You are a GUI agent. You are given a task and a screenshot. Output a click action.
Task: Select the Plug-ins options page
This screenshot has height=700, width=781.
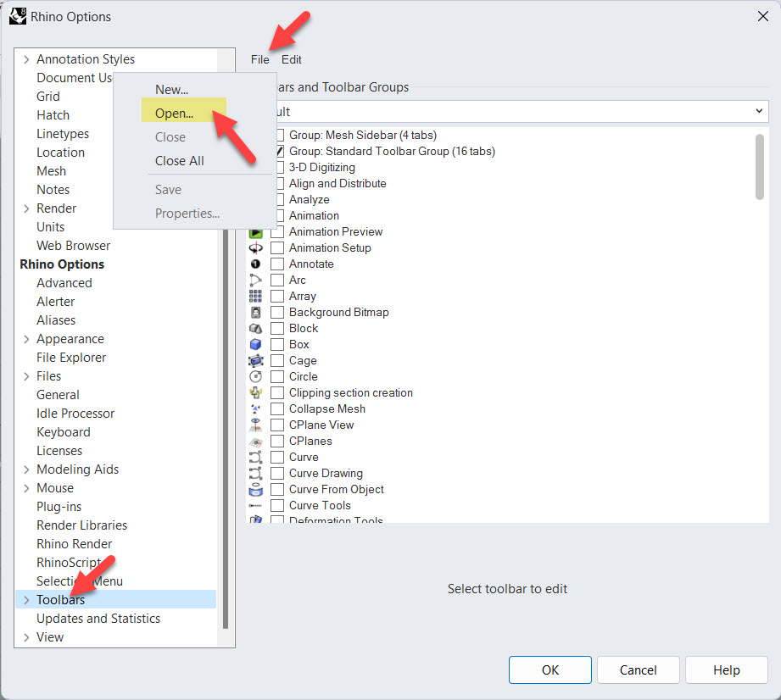tap(59, 507)
